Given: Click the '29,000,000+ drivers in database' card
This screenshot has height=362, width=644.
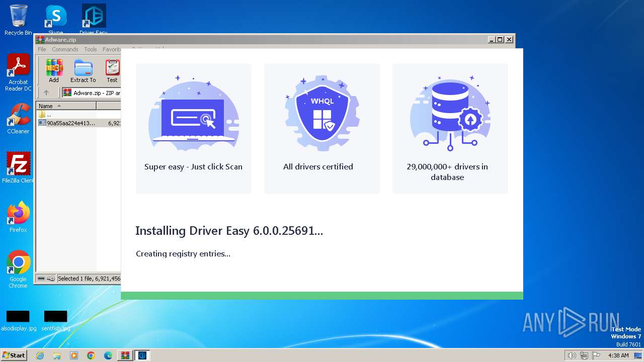Looking at the screenshot, I should pos(450,129).
